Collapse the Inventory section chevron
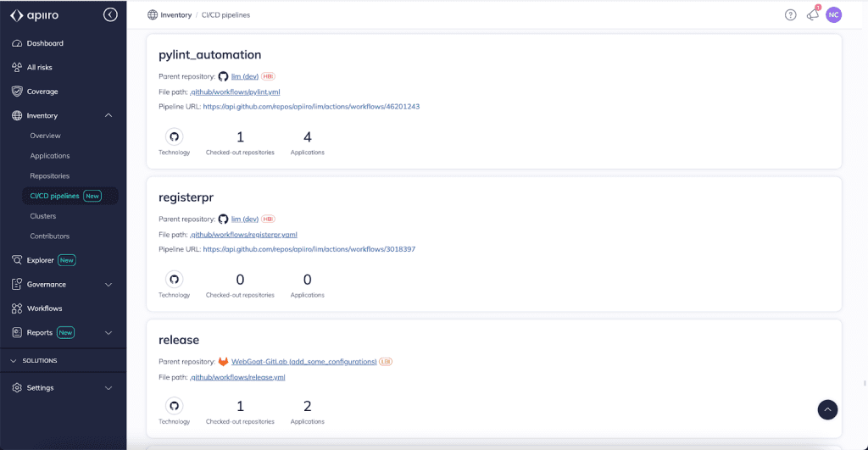 click(108, 115)
